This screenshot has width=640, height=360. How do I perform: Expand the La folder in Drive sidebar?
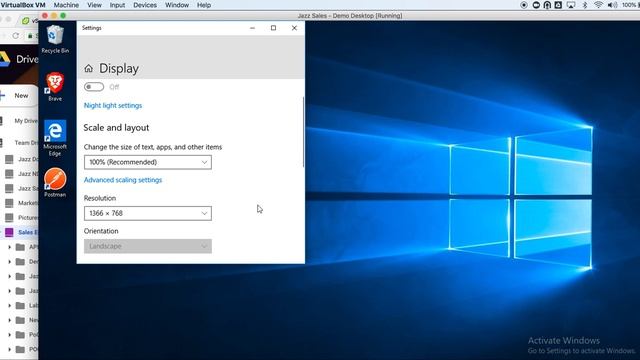click(9, 305)
